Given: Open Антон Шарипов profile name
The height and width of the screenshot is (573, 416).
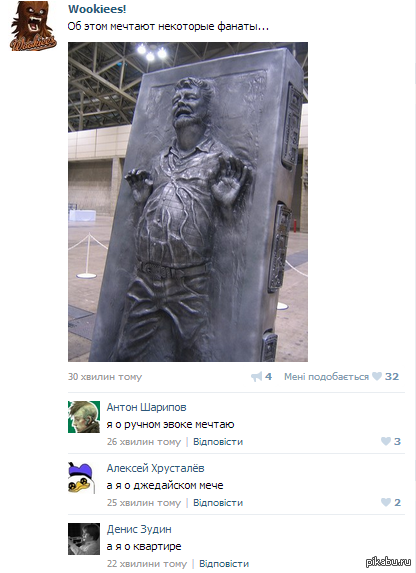Looking at the screenshot, I should tap(146, 407).
